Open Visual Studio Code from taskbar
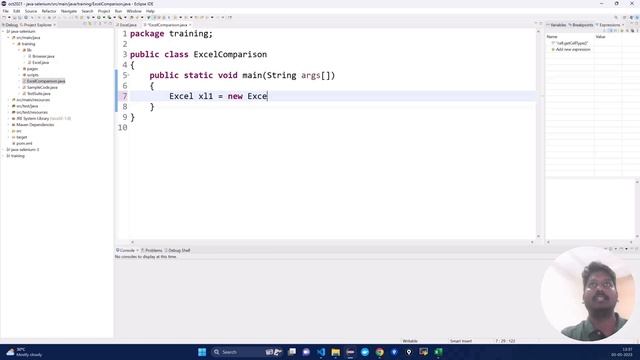Screen dimensions: 640x360 (x=321, y=352)
